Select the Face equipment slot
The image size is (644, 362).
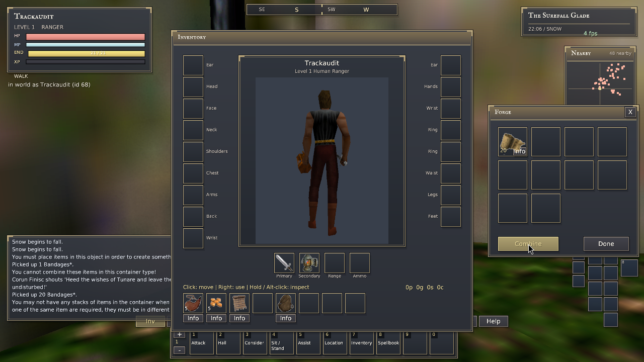pos(193,109)
